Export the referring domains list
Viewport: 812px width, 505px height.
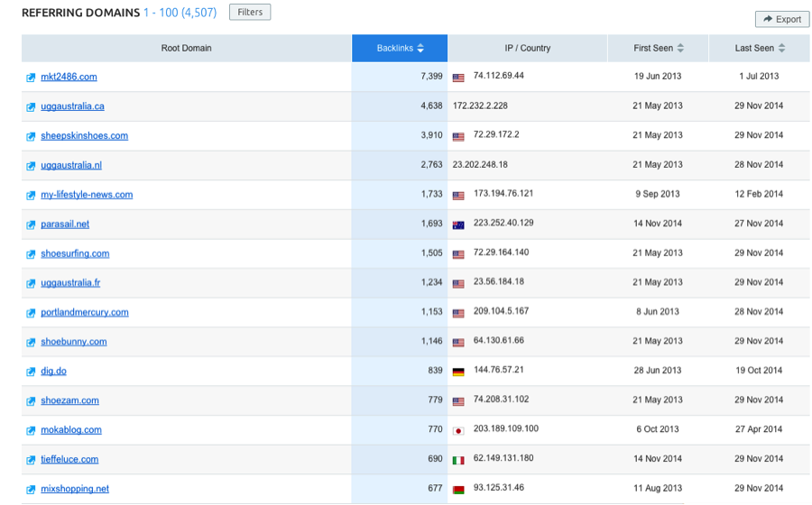pyautogui.click(x=782, y=19)
